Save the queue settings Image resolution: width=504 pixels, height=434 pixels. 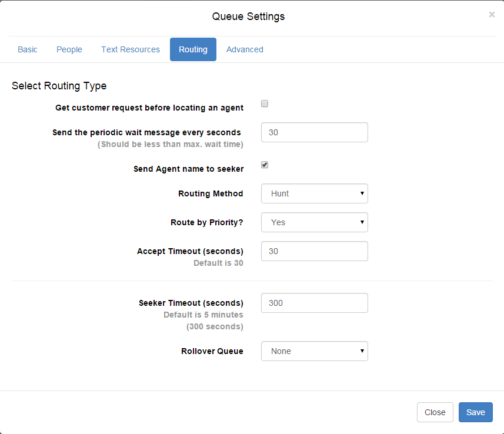[475, 412]
